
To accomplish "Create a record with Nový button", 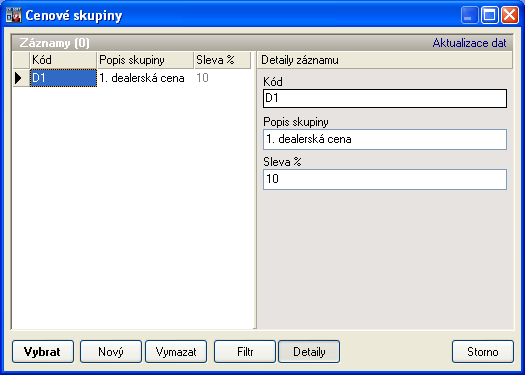I will tap(111, 352).
